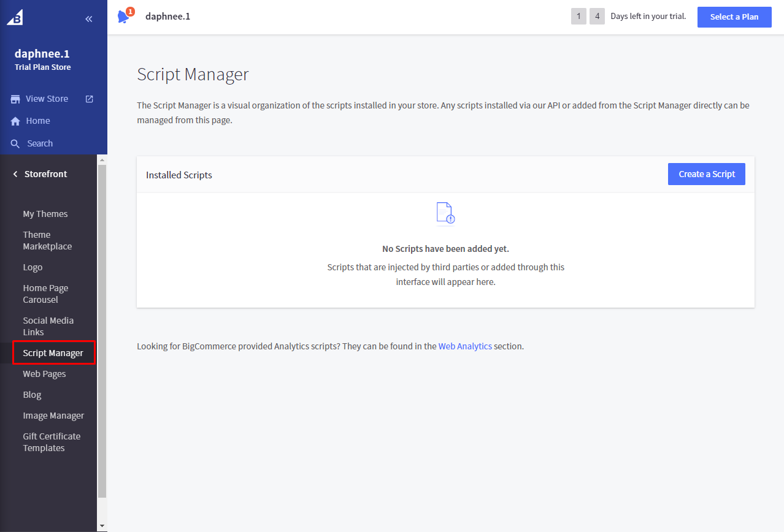Go to Blog section

pyautogui.click(x=32, y=395)
